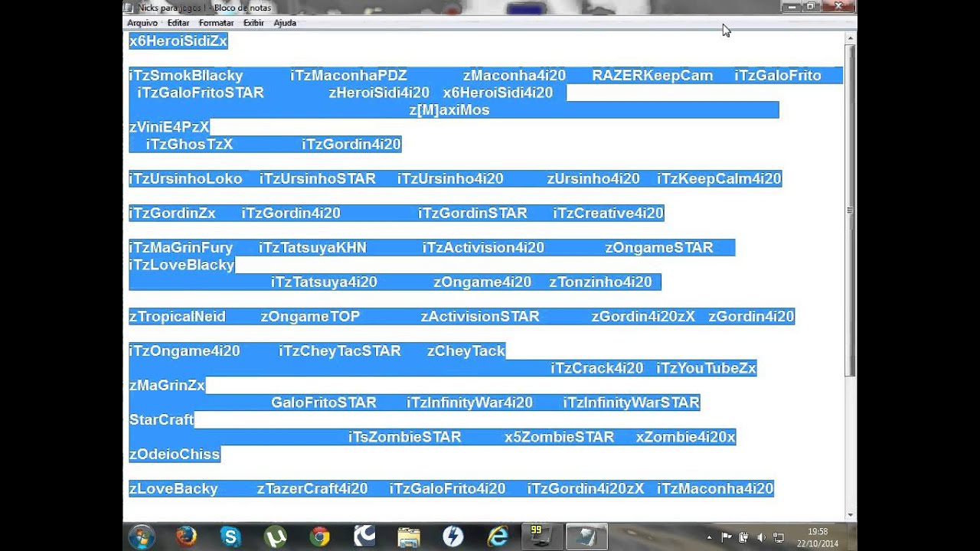980x551 pixels.
Task: Click the nick iTzGordinZx
Action: (x=172, y=214)
